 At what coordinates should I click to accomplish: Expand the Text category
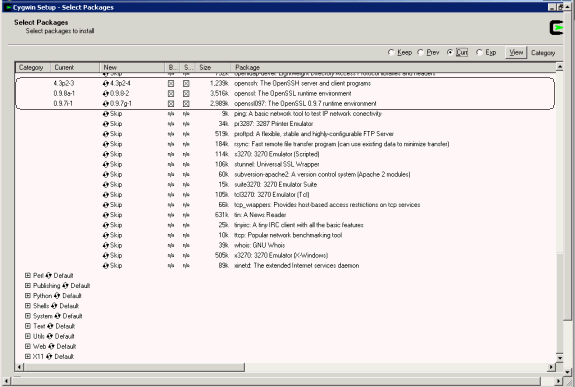(x=28, y=326)
